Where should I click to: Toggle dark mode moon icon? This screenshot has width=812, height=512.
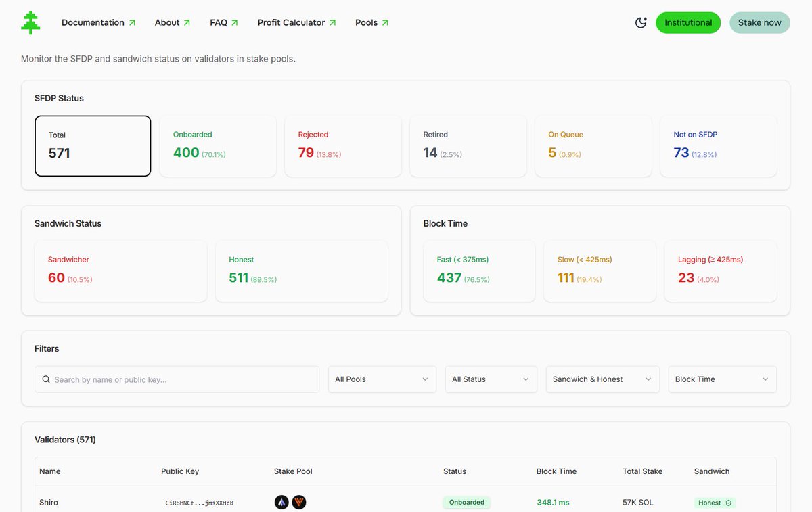coord(641,22)
